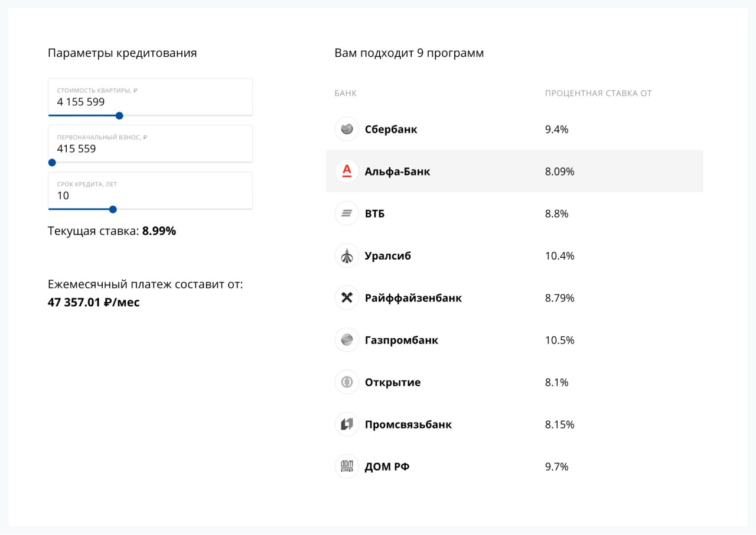The width and height of the screenshot is (756, 535).
Task: Choose the Райффайзенбанк program name
Action: pos(413,298)
